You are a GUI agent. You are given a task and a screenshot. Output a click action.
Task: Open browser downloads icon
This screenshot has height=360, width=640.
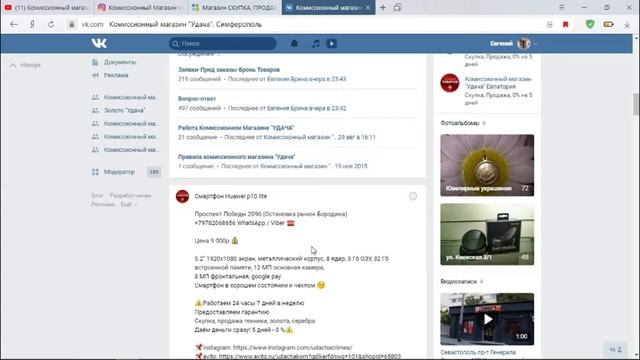click(x=627, y=25)
